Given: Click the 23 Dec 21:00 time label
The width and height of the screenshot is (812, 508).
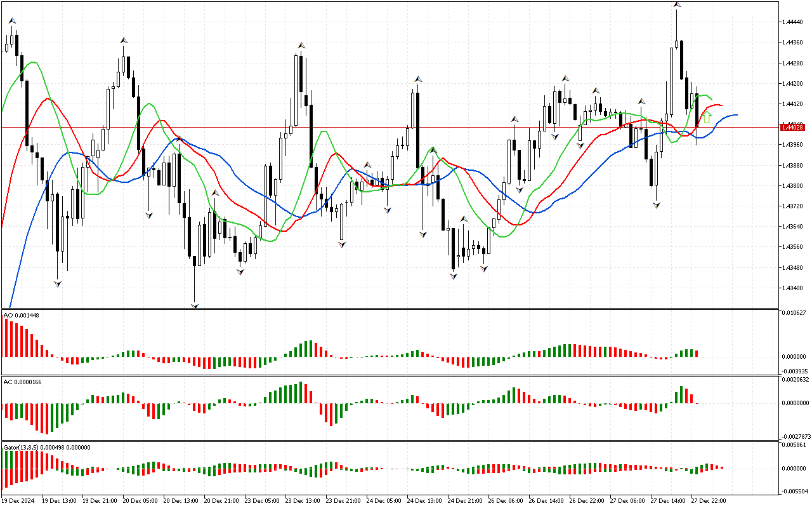Looking at the screenshot, I should click(343, 501).
